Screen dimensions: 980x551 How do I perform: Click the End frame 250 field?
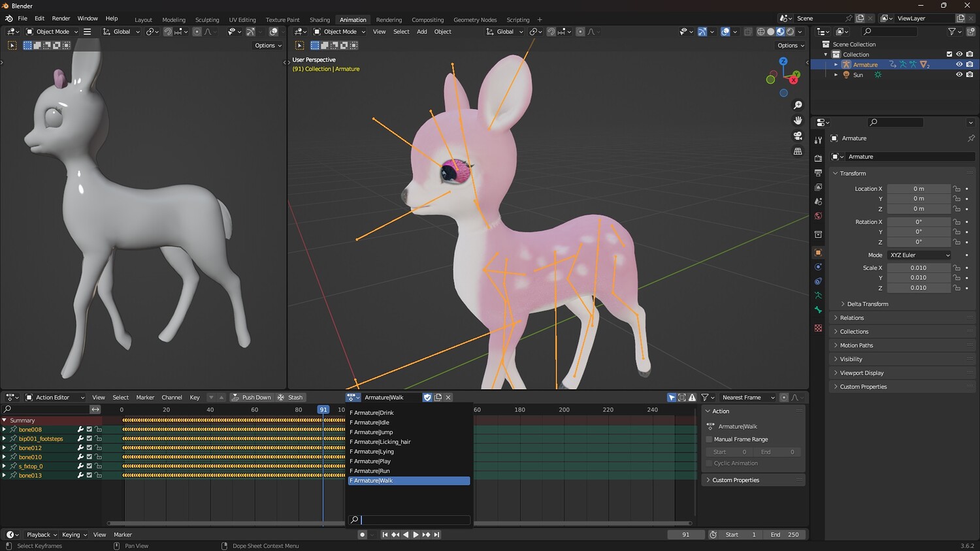785,535
